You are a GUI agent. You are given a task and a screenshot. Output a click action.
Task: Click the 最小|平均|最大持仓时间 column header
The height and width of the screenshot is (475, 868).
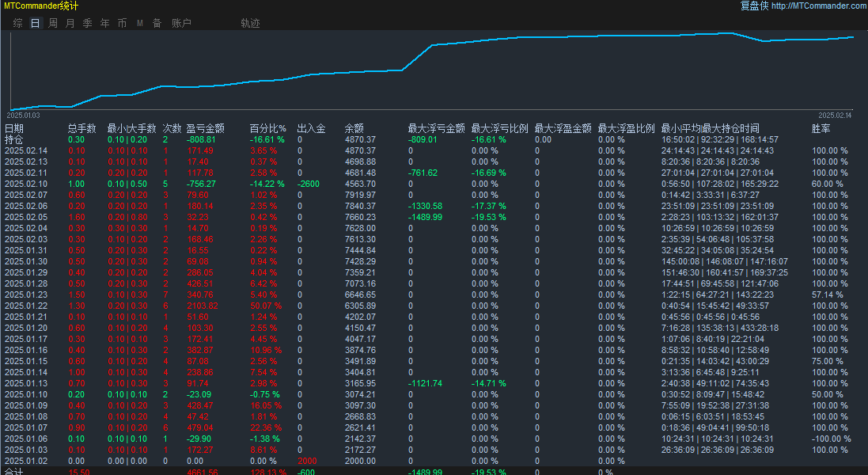click(x=711, y=128)
